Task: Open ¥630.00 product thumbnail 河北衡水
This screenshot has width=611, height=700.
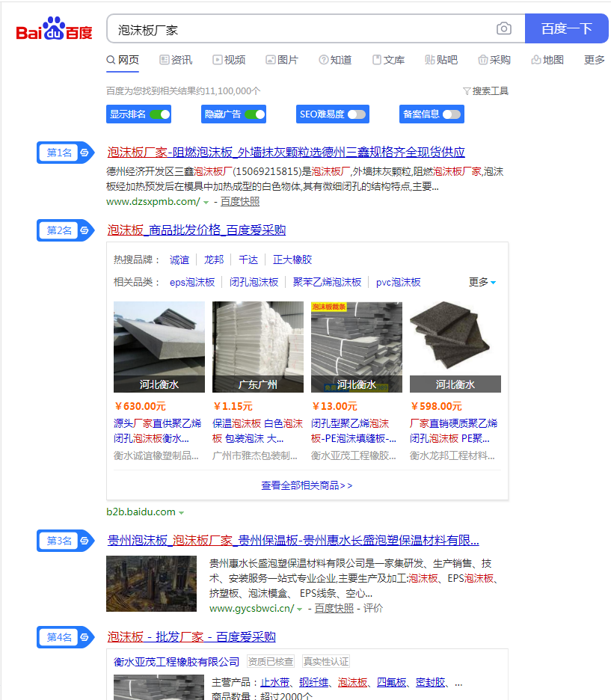Action: [x=159, y=347]
